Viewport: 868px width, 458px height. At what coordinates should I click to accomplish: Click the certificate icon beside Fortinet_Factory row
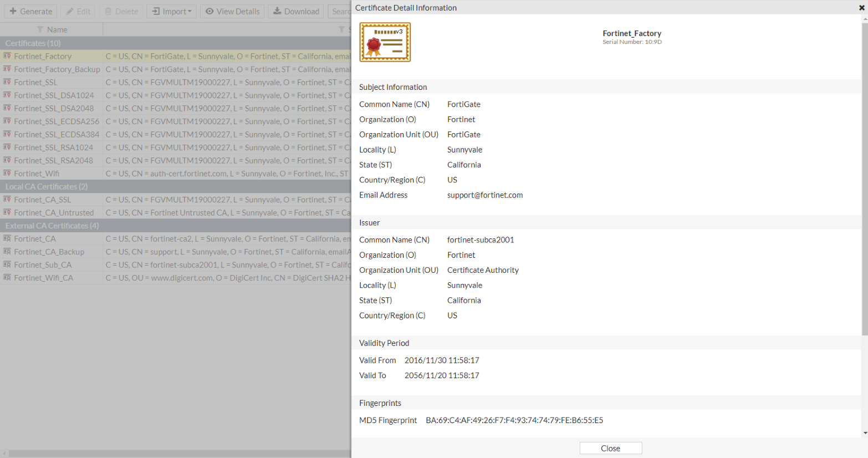7,56
